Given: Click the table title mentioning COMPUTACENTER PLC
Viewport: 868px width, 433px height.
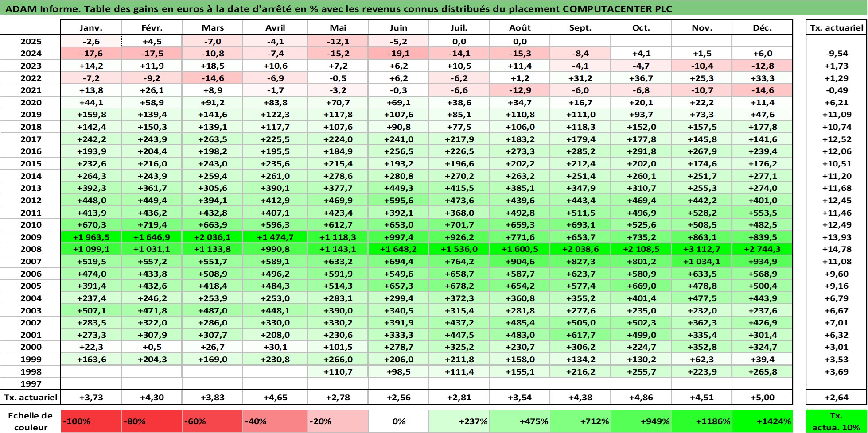Looking at the screenshot, I should (x=339, y=8).
